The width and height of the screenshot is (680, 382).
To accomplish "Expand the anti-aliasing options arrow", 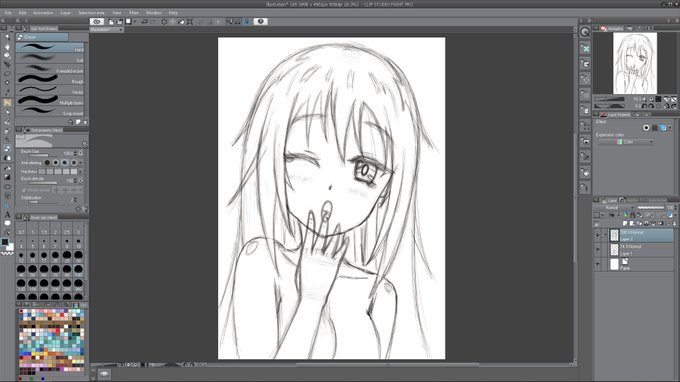I will pyautogui.click(x=81, y=163).
